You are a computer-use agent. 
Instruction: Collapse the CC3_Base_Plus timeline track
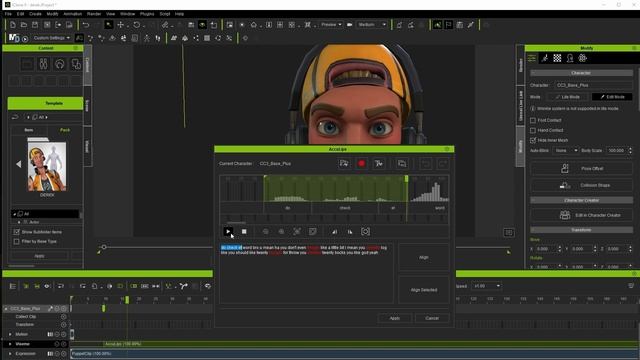(x=6, y=309)
